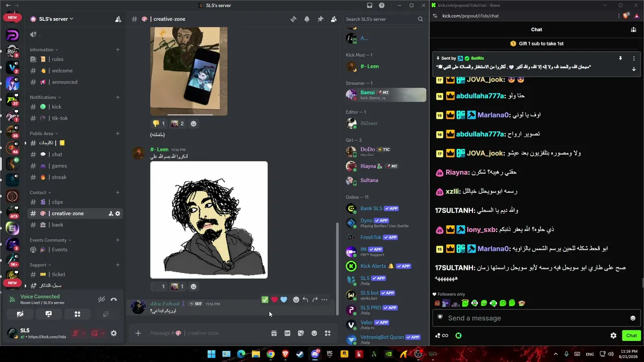Edit creative-zone channel settings gear
644x362 pixels.
tap(118, 214)
